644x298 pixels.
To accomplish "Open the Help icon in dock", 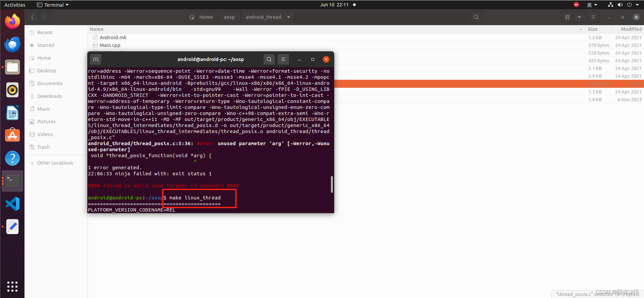I will [x=12, y=158].
